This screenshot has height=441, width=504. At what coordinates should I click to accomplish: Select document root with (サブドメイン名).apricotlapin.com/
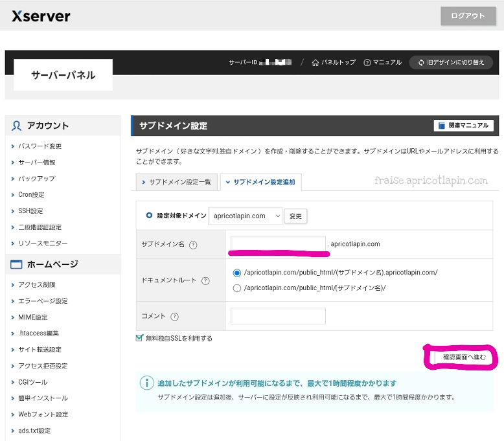click(x=237, y=273)
